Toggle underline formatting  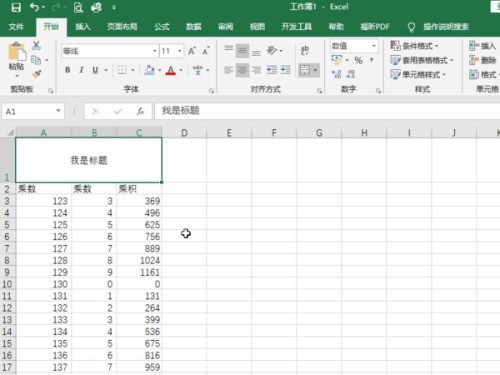95,70
